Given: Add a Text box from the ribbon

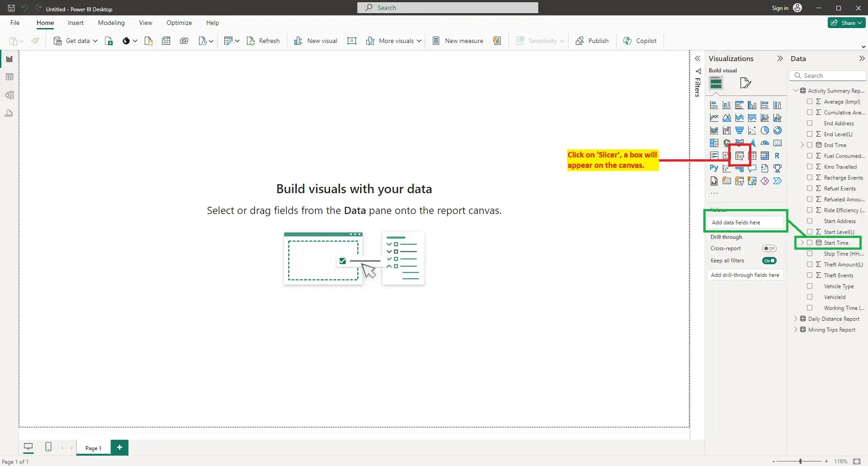Looking at the screenshot, I should (x=352, y=41).
